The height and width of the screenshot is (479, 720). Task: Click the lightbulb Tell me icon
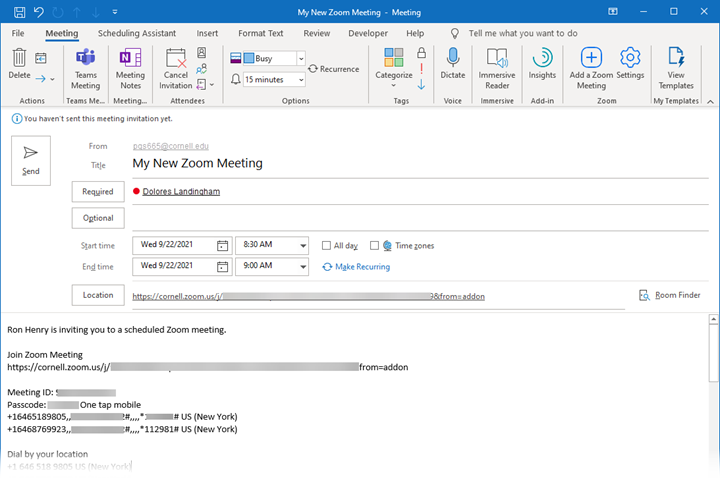click(x=455, y=33)
